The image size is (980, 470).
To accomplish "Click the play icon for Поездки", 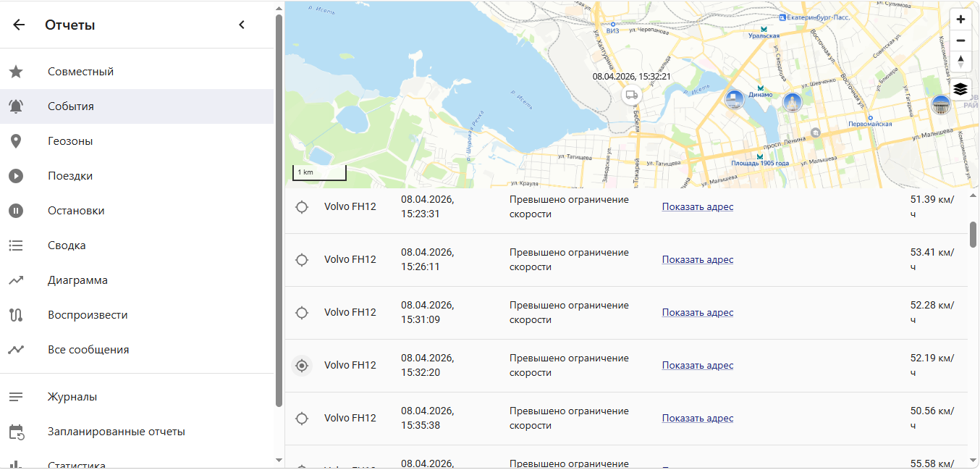I will click(16, 176).
